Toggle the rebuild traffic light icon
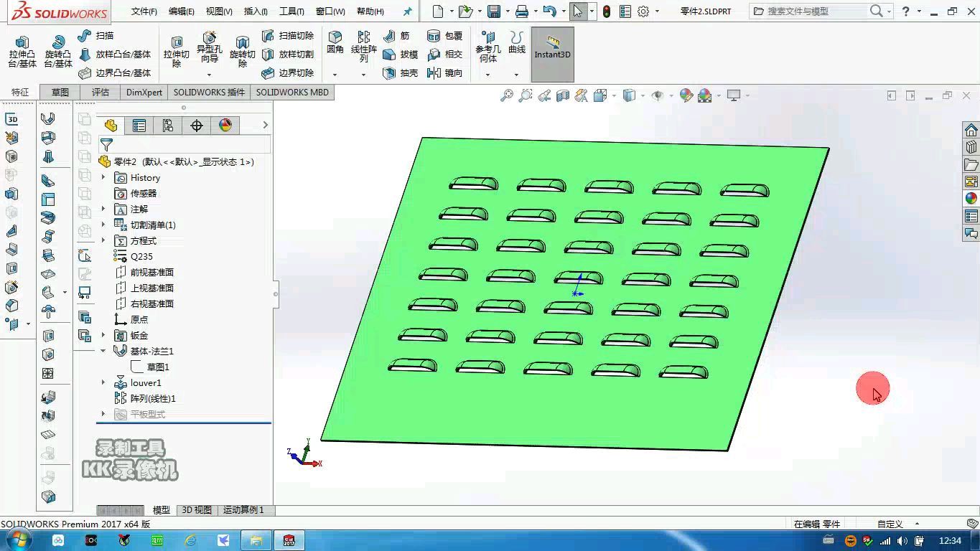 tap(607, 11)
